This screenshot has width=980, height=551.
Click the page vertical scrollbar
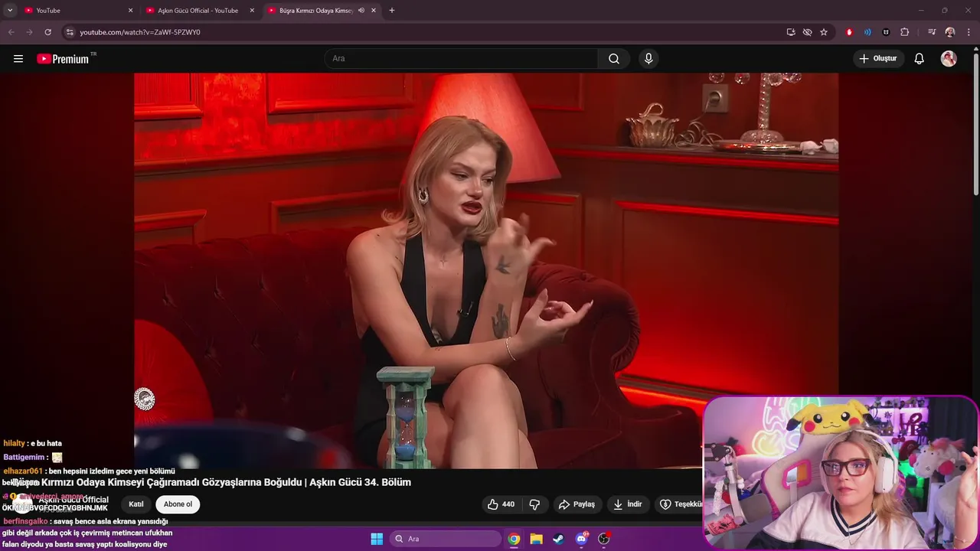tap(975, 122)
